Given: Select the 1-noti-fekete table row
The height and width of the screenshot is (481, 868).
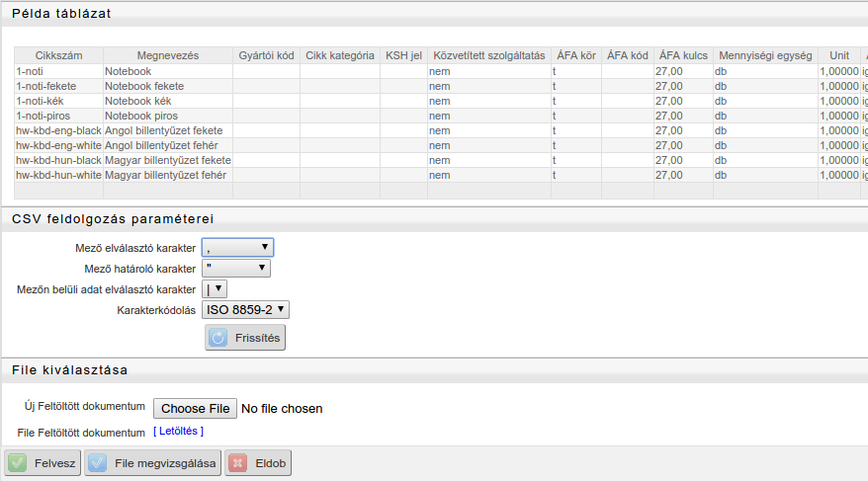Looking at the screenshot, I should pos(46,86).
